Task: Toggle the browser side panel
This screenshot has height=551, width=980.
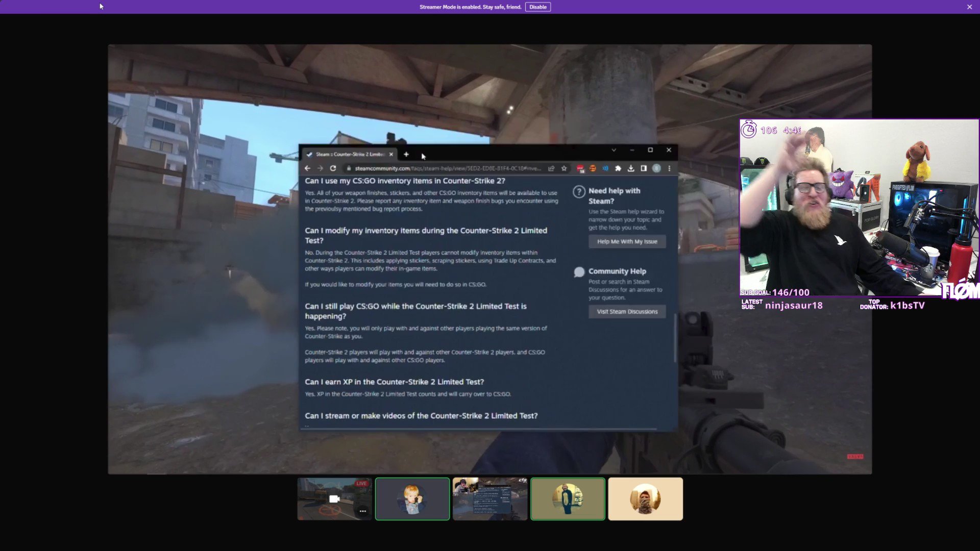Action: 644,168
